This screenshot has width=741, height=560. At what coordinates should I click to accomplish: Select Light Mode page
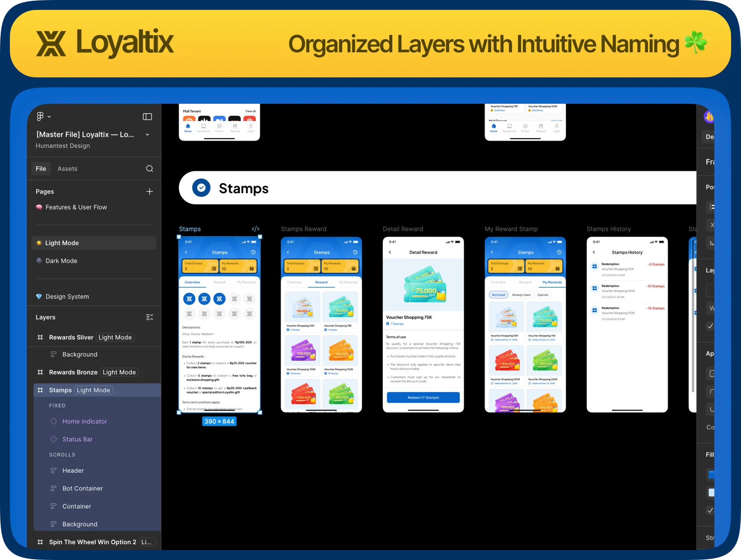(x=94, y=243)
